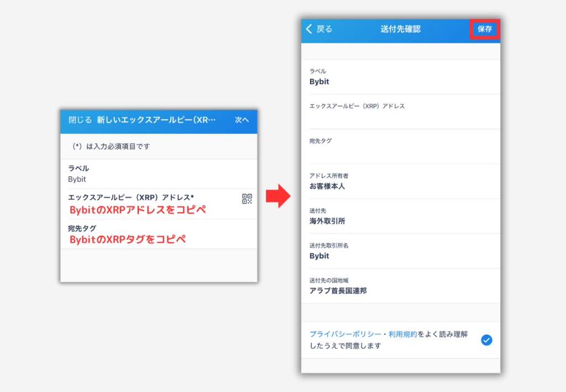Tap 次へ to proceed
566x392 pixels.
(242, 120)
